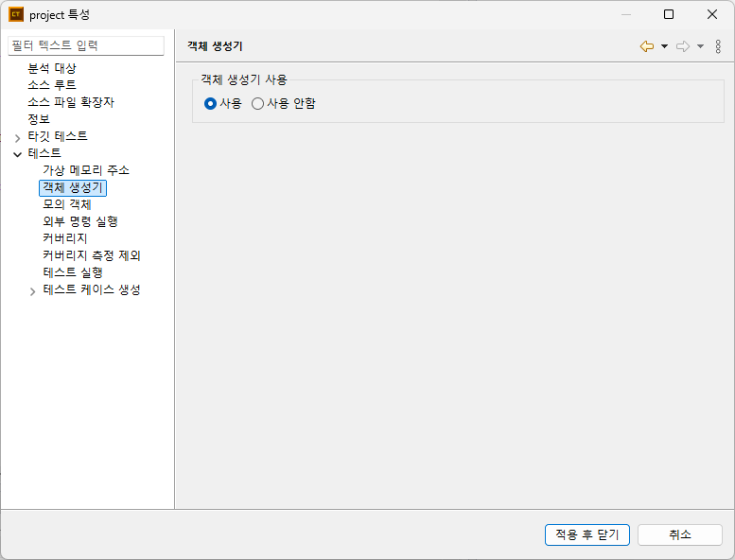
Task: Click the CT application icon in title bar
Action: pos(16,14)
